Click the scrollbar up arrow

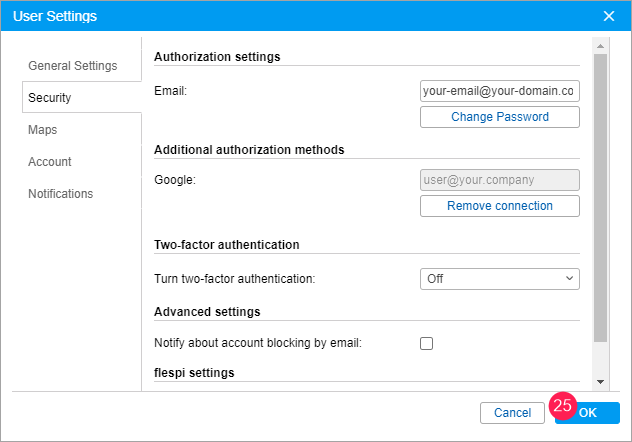click(x=600, y=46)
